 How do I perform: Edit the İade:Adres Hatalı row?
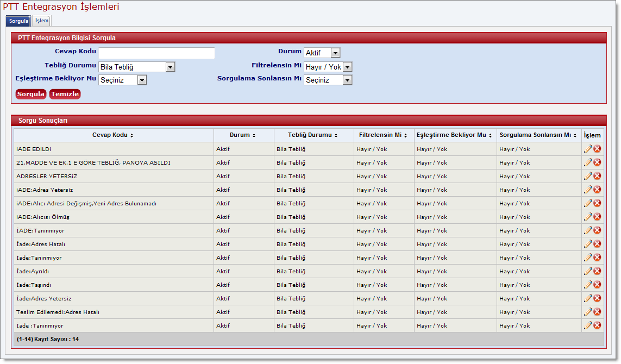click(x=588, y=244)
